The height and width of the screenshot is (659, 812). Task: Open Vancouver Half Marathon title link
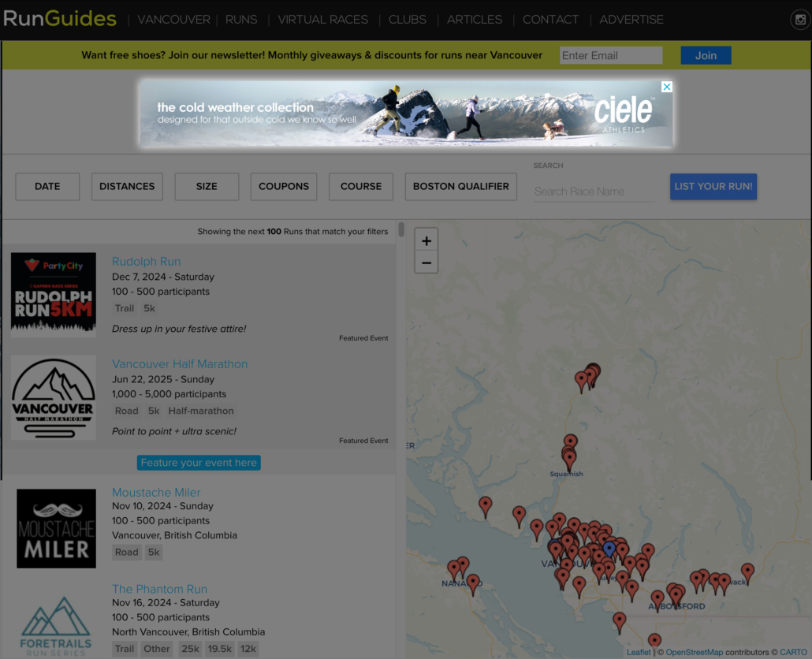tap(180, 364)
